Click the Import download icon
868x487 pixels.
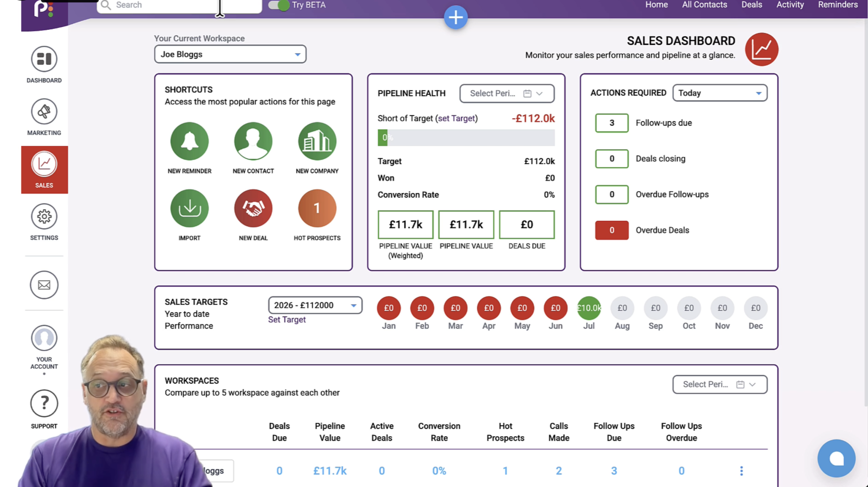pos(189,208)
